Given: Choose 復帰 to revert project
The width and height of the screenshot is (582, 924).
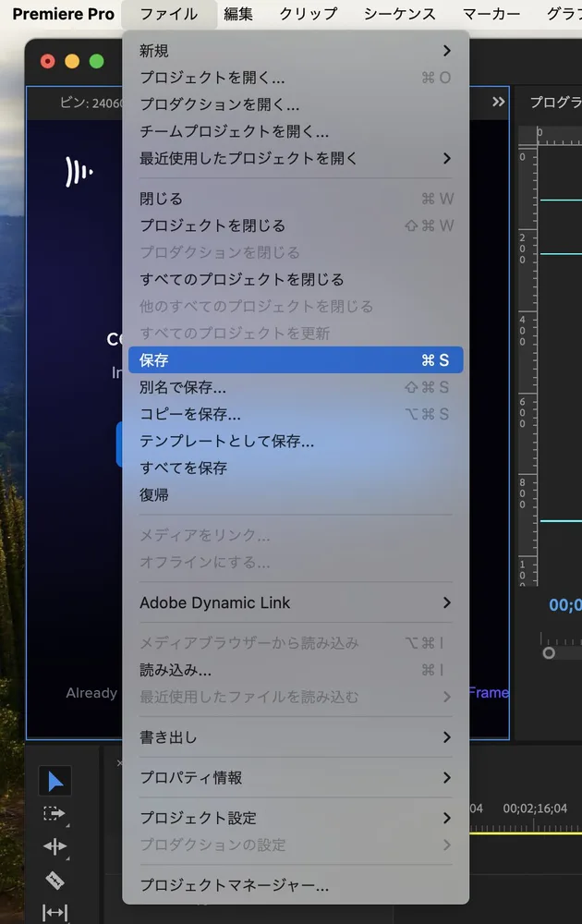Looking at the screenshot, I should coord(296,494).
